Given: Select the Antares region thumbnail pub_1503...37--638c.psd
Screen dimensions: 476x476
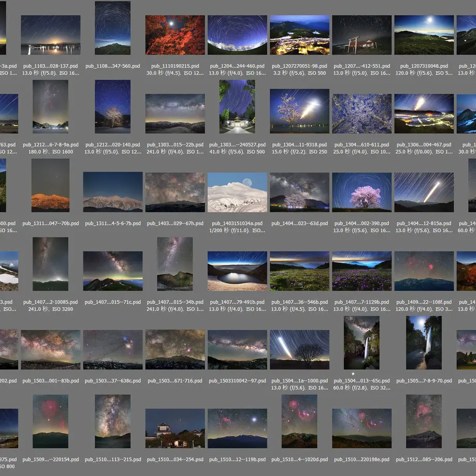Looking at the screenshot, I should 113,349.
